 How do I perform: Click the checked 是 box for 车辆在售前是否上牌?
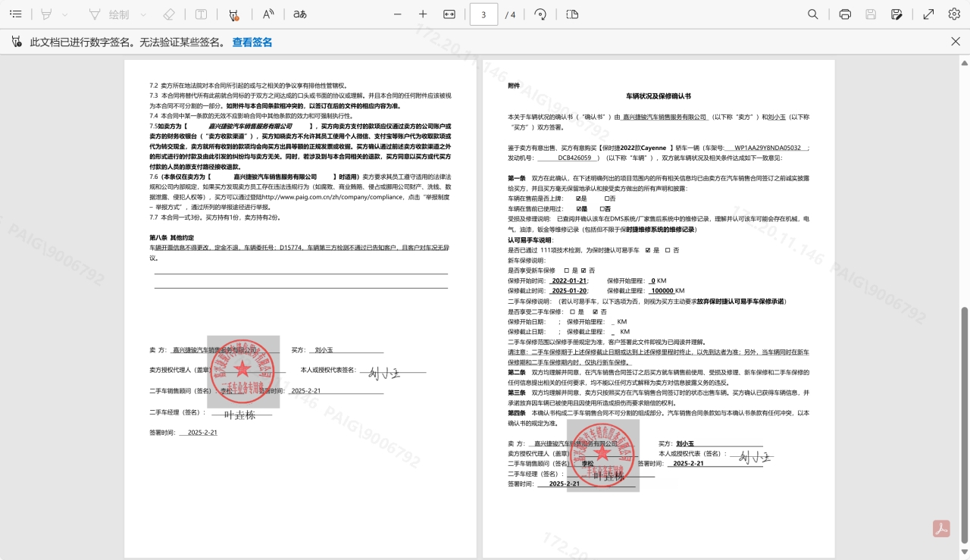[579, 199]
